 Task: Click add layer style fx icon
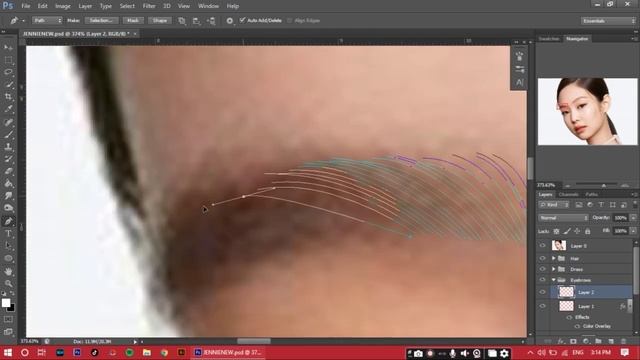561,341
